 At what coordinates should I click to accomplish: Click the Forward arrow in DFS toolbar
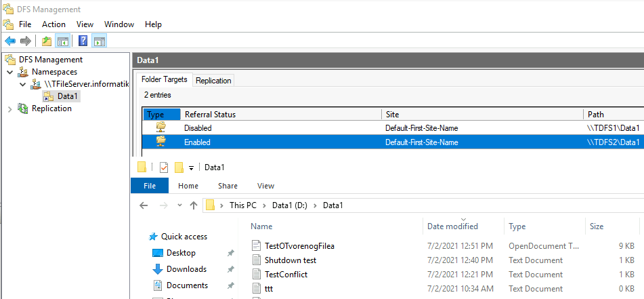pos(26,41)
